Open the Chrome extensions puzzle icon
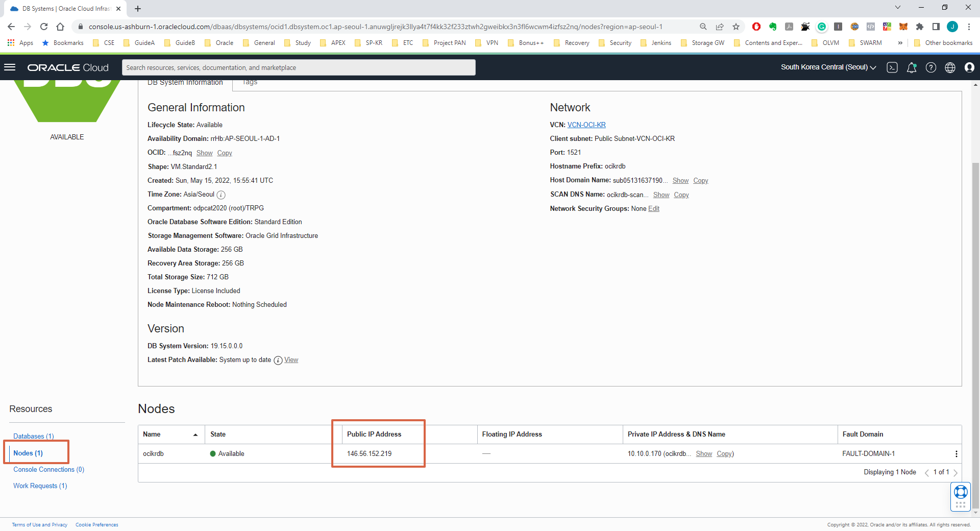980x531 pixels. coord(920,27)
